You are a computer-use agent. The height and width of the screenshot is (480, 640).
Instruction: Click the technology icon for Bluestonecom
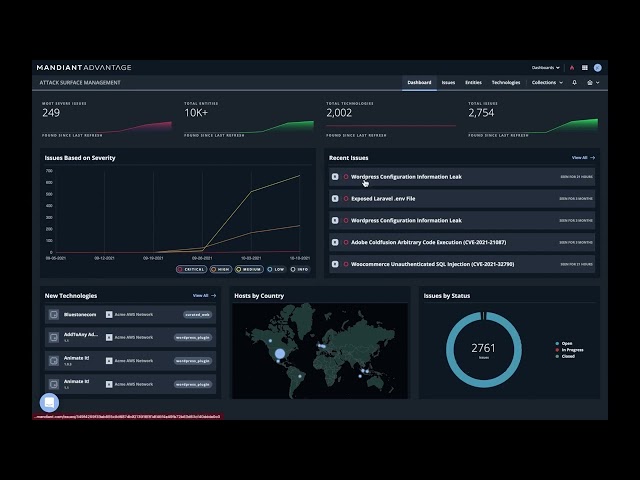(54, 315)
